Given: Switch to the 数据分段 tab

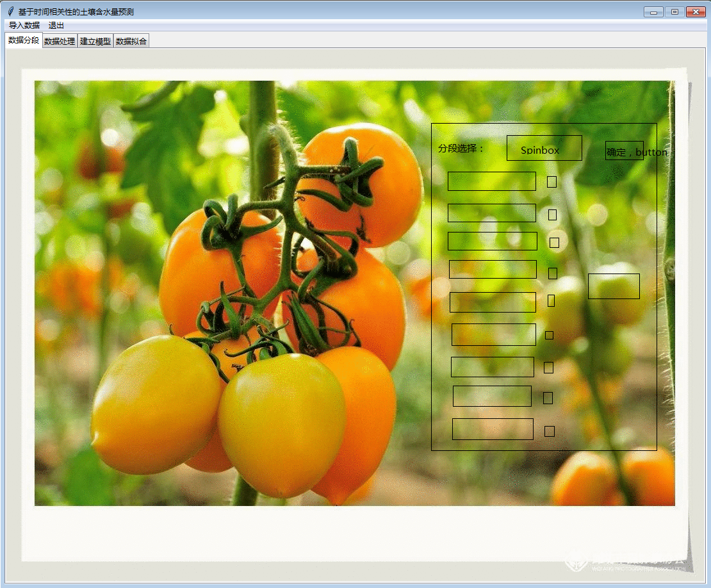Looking at the screenshot, I should pyautogui.click(x=24, y=40).
